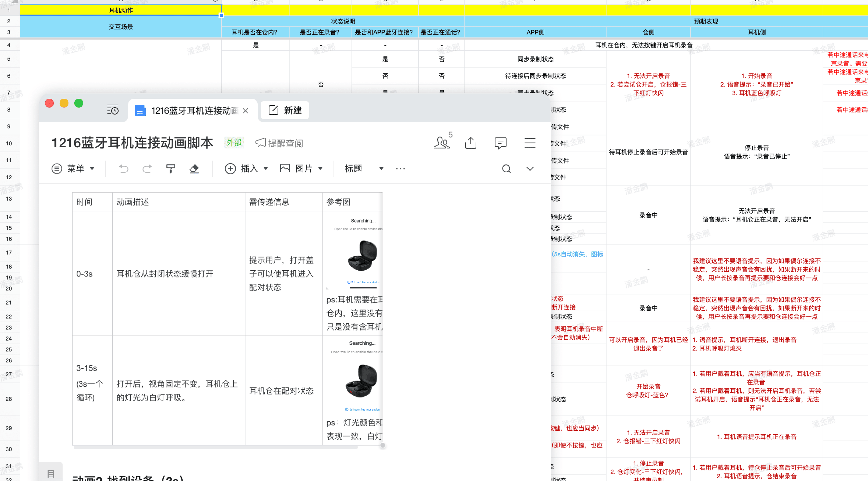Click 交互场景 header in the spreadsheet
The image size is (868, 481).
[121, 27]
